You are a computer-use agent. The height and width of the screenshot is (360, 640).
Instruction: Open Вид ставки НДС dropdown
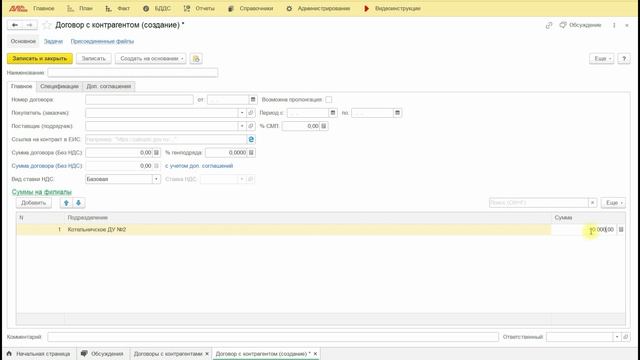click(x=156, y=179)
